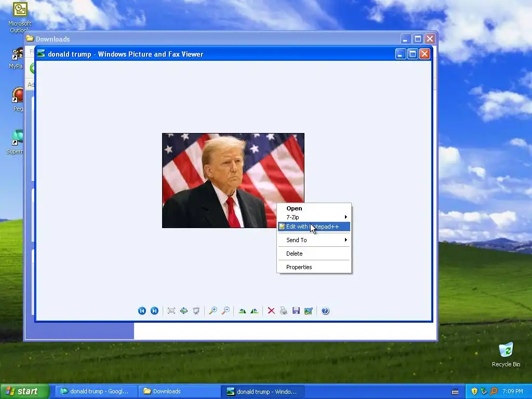Click the yellow security shield tray icon
The width and height of the screenshot is (532, 399).
474,391
